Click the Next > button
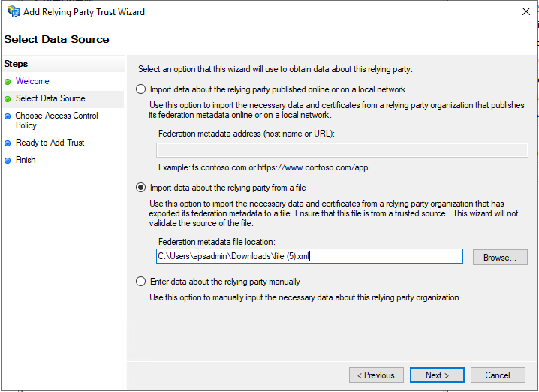This screenshot has height=392, width=539. tap(437, 375)
